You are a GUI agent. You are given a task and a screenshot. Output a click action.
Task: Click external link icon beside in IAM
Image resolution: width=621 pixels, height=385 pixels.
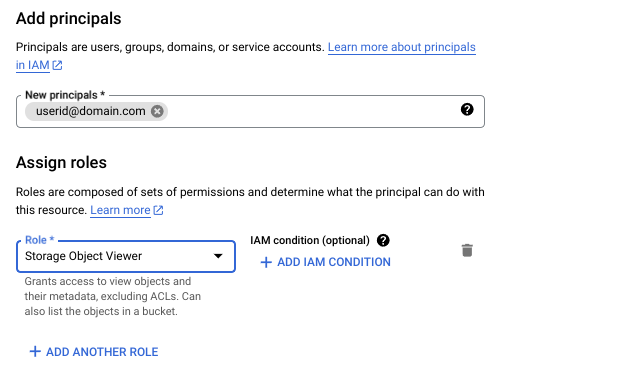(x=57, y=65)
